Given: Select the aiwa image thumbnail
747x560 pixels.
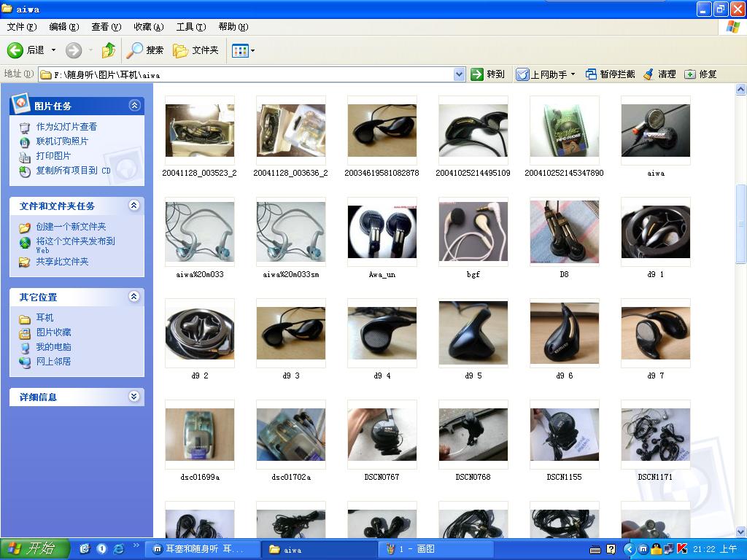Looking at the screenshot, I should click(656, 131).
